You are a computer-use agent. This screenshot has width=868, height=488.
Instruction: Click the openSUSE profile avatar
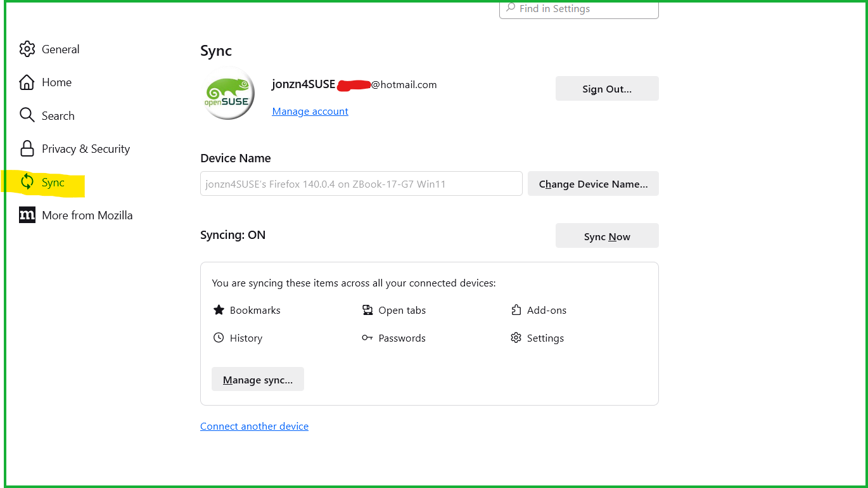(x=228, y=94)
